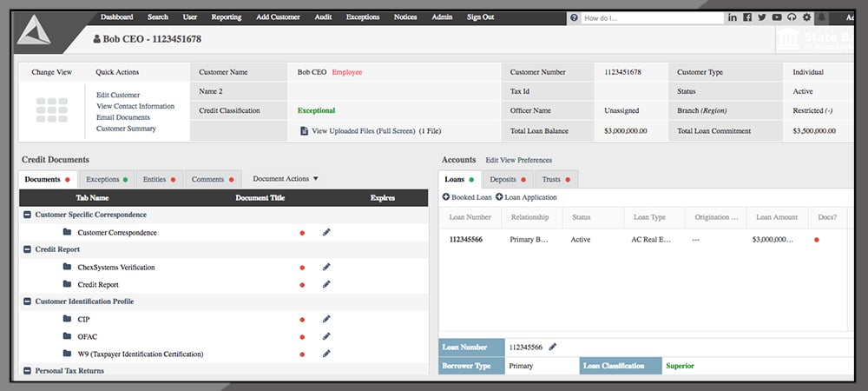This screenshot has width=868, height=391.
Task: Click the Edit Customer link
Action: point(118,96)
